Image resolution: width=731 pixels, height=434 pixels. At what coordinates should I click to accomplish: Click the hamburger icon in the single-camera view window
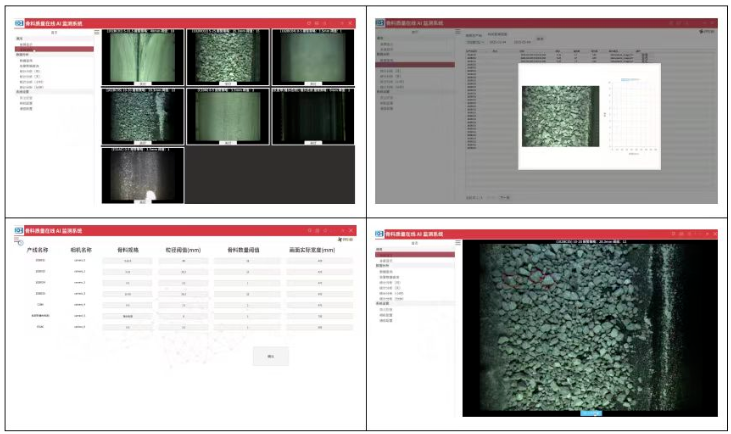(457, 243)
